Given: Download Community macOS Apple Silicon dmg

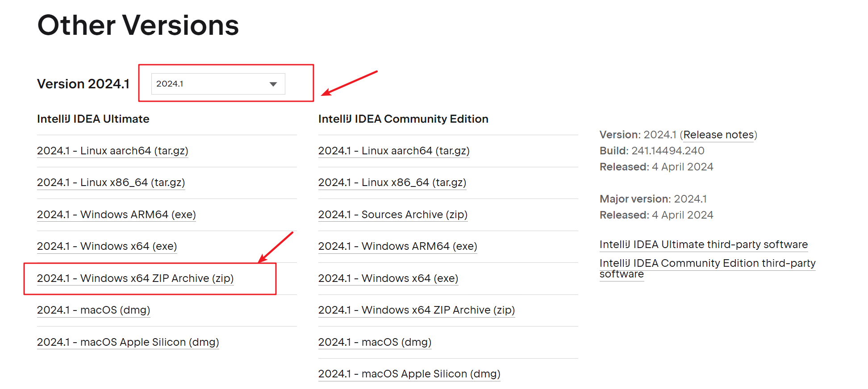Looking at the screenshot, I should point(409,374).
